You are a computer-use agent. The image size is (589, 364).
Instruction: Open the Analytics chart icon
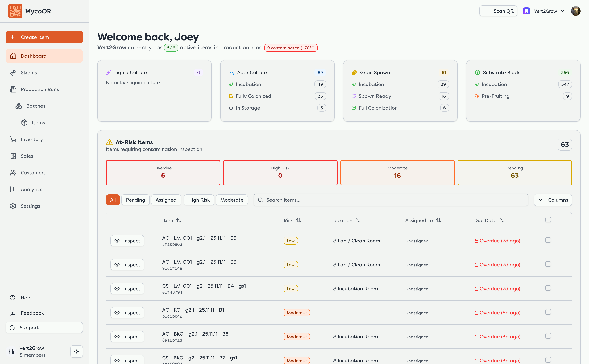pyautogui.click(x=13, y=189)
